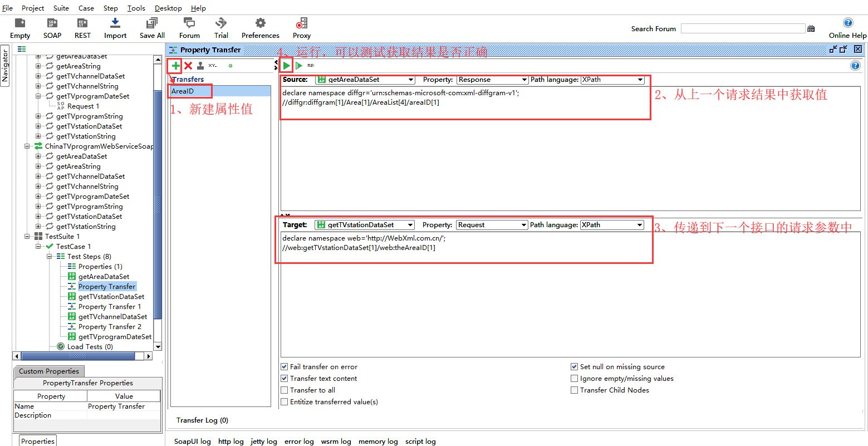Switch to the http log tab
868x446 pixels.
tap(231, 442)
